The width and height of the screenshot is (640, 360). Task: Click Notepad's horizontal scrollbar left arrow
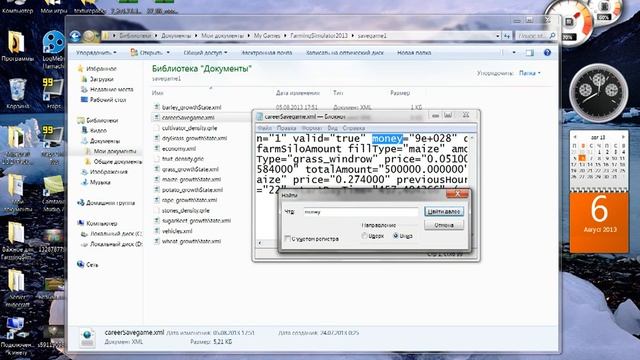click(260, 243)
